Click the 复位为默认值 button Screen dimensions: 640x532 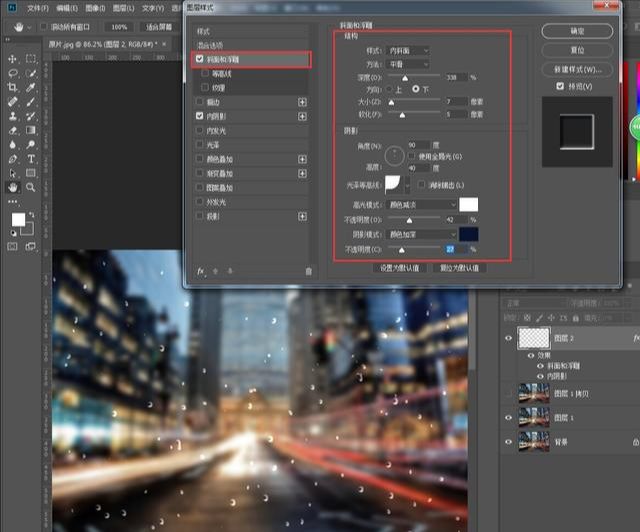[459, 268]
